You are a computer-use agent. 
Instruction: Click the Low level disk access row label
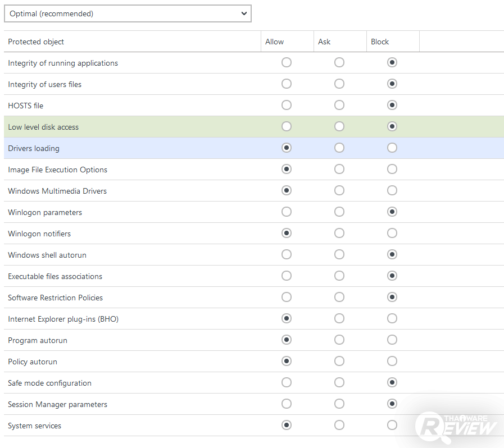[x=43, y=127]
